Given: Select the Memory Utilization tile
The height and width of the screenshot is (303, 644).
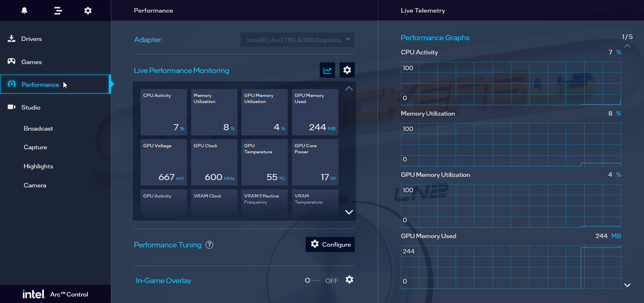Looking at the screenshot, I should pos(214,112).
